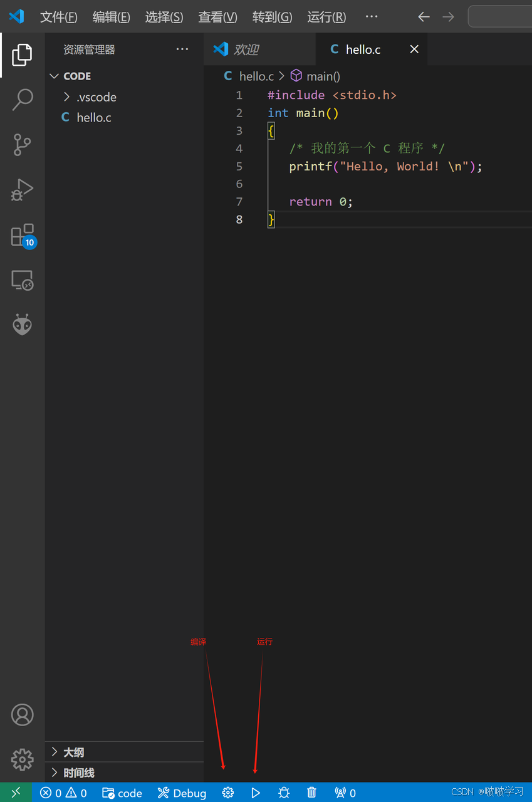Click the command center search box
This screenshot has width=532, height=802.
tap(500, 17)
